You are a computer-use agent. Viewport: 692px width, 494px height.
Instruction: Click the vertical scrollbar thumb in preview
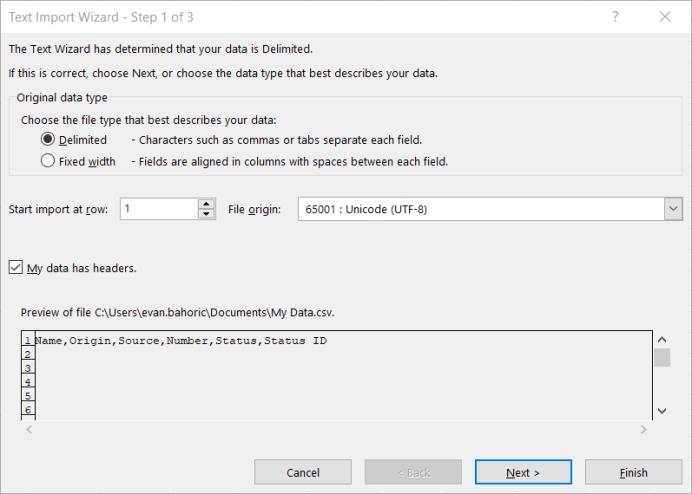click(x=662, y=358)
